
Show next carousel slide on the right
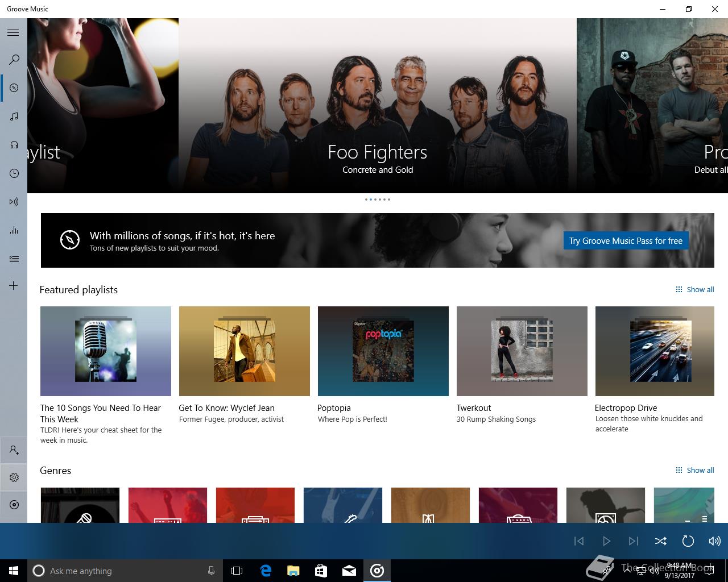[652, 106]
